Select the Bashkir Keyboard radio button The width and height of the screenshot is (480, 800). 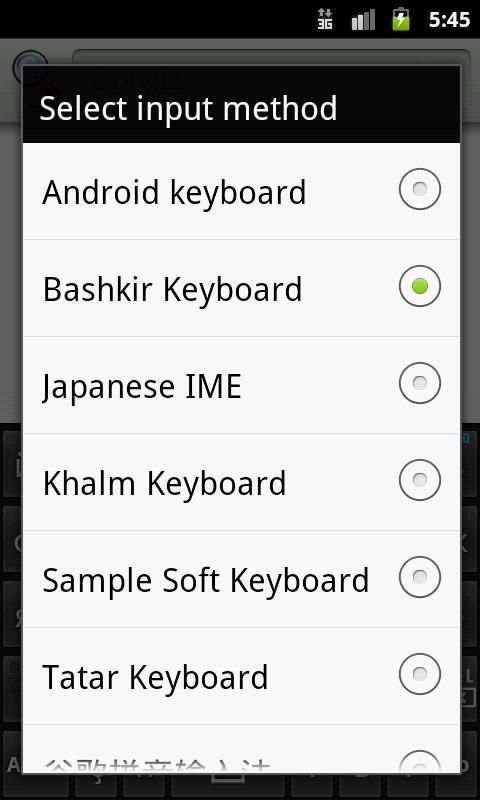pos(419,286)
